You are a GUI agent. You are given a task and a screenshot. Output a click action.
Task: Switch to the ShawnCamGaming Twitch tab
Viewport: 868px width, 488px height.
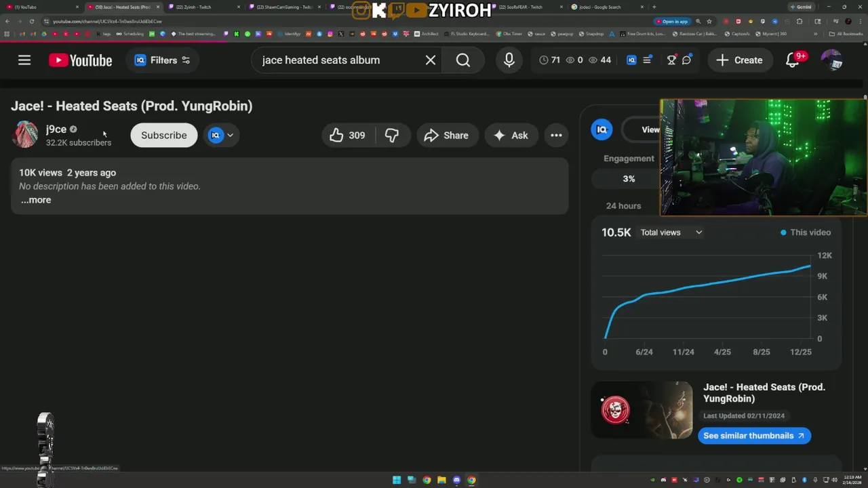click(x=283, y=7)
